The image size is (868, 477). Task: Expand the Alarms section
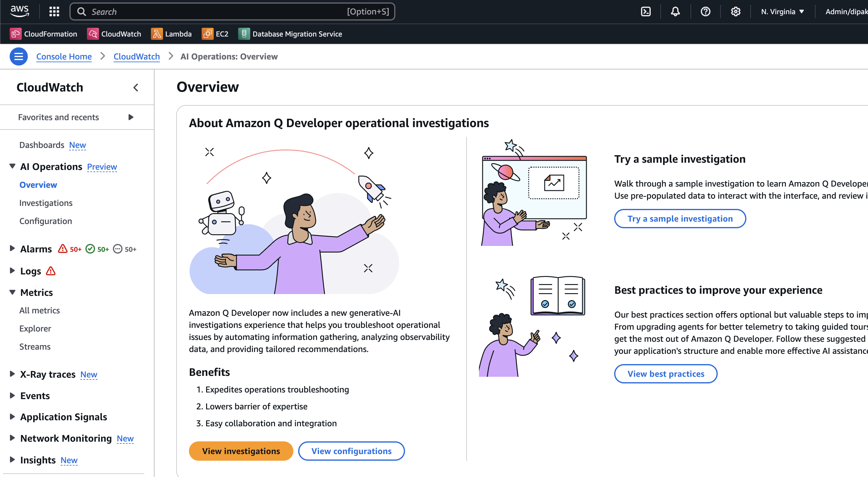12,248
